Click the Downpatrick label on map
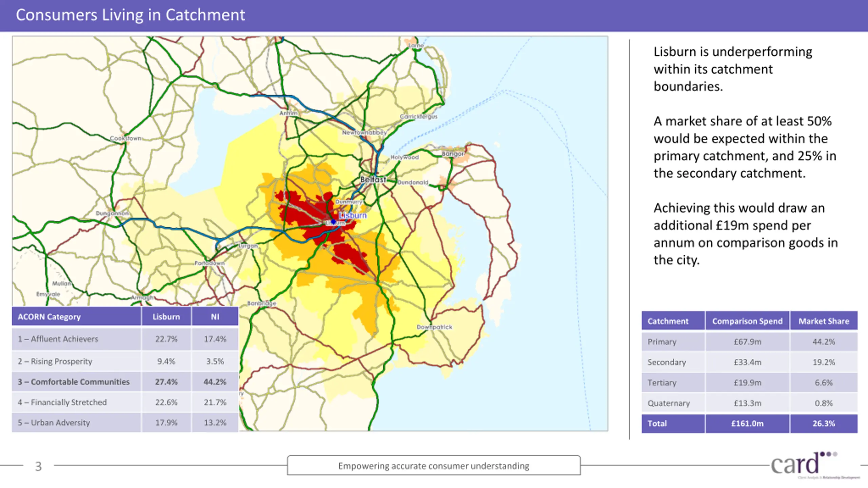868x488 pixels. tap(434, 327)
